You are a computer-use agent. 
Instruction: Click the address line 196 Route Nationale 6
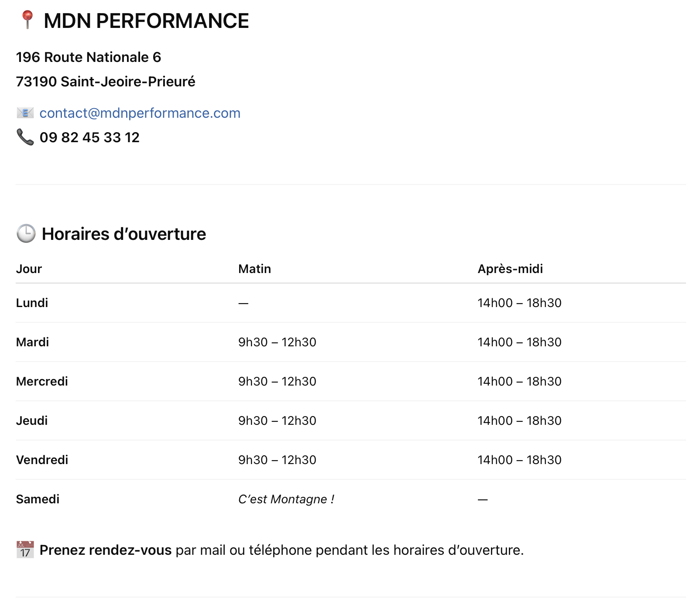click(89, 57)
